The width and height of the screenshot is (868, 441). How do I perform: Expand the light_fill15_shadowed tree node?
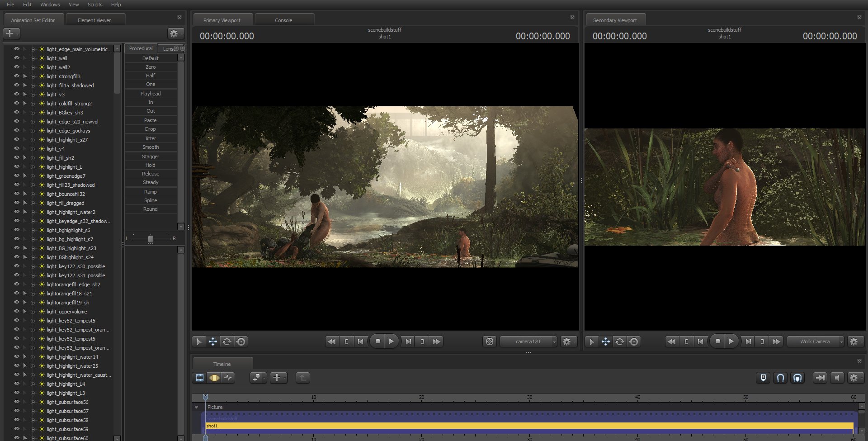tap(33, 85)
